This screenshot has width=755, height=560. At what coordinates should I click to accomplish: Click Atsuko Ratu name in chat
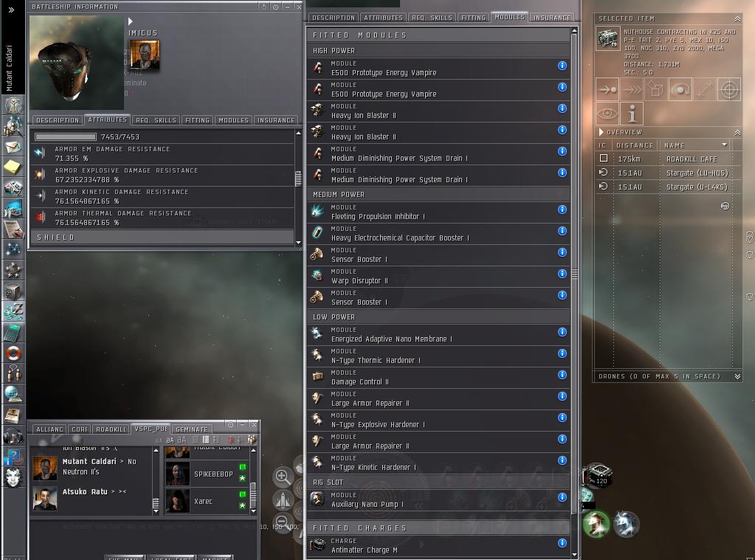pos(85,491)
